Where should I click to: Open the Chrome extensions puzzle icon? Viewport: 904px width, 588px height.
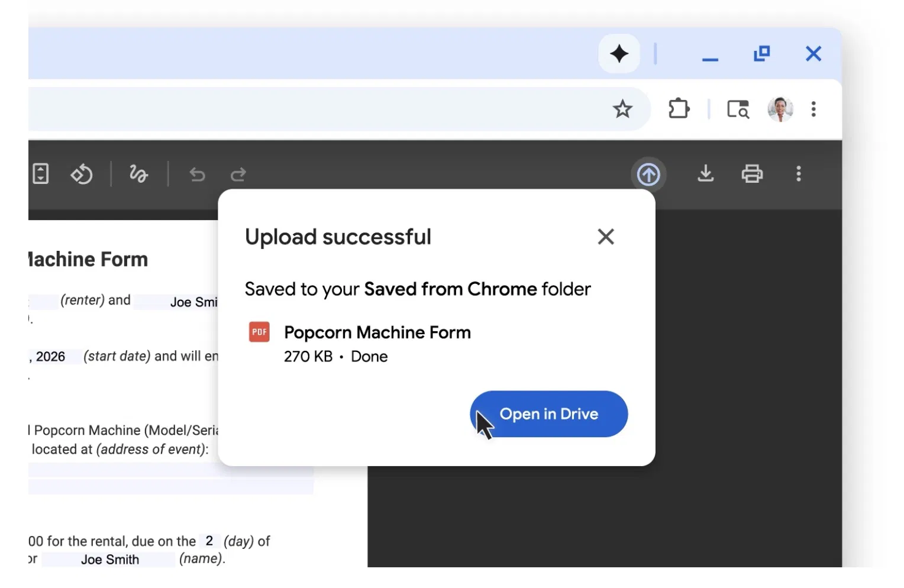point(678,109)
